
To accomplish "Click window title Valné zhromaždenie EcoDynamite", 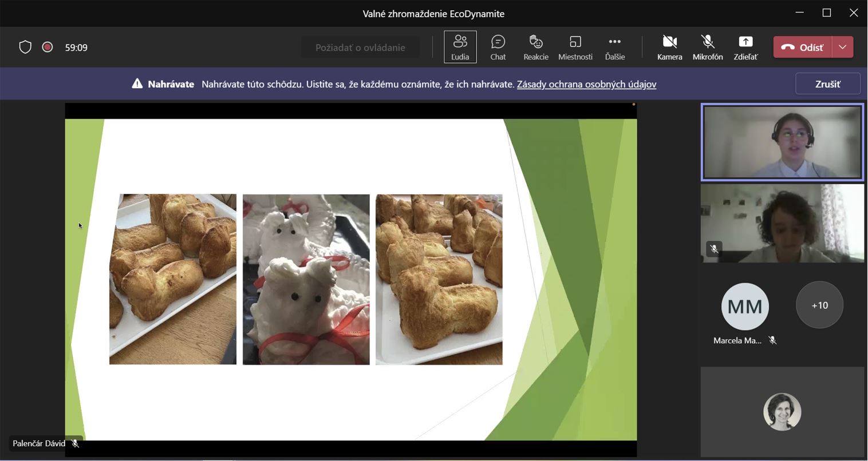I will [x=433, y=13].
